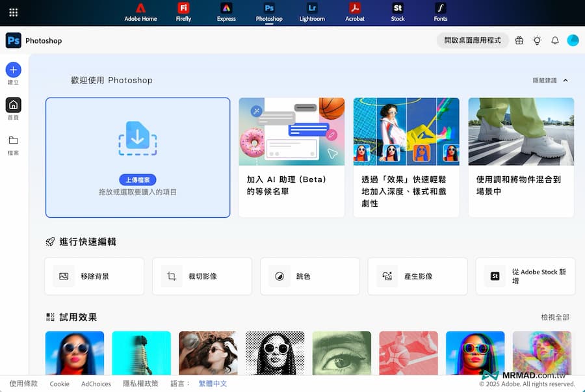
Task: Click the 裁切影像 crop icon
Action: 171,276
